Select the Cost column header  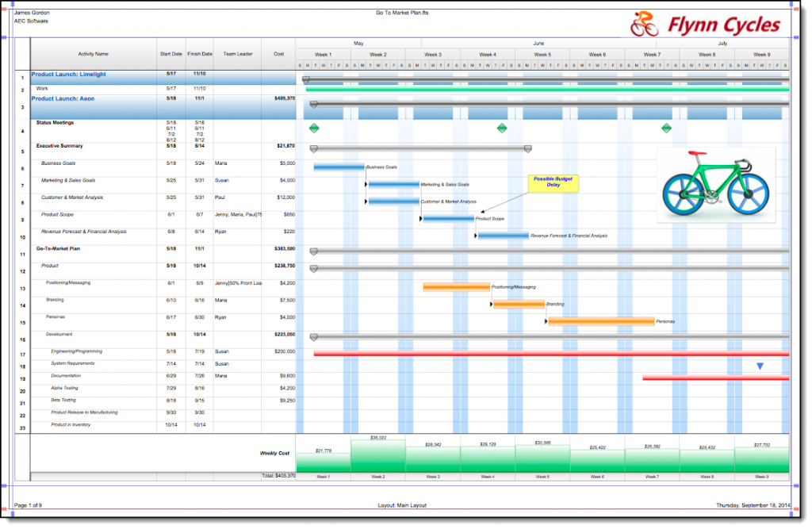pyautogui.click(x=278, y=54)
